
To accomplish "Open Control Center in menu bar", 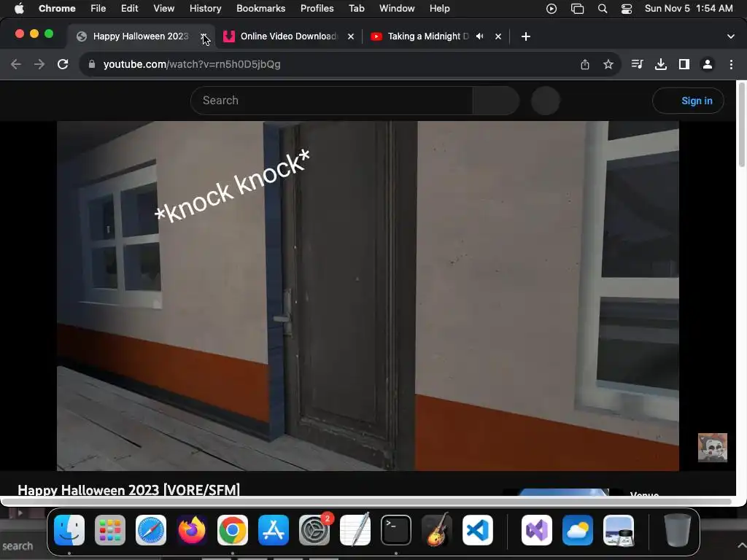I will point(627,9).
